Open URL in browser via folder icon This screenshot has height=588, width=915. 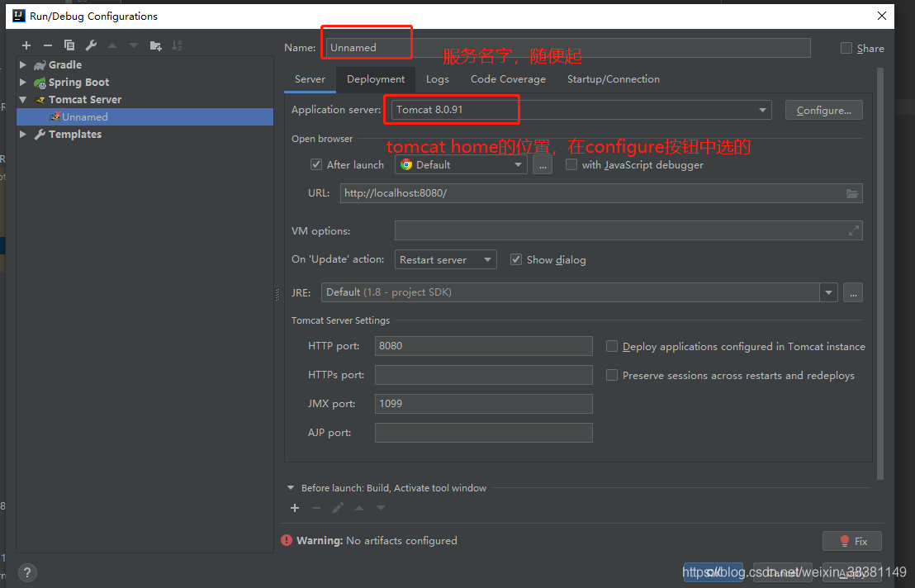coord(852,193)
